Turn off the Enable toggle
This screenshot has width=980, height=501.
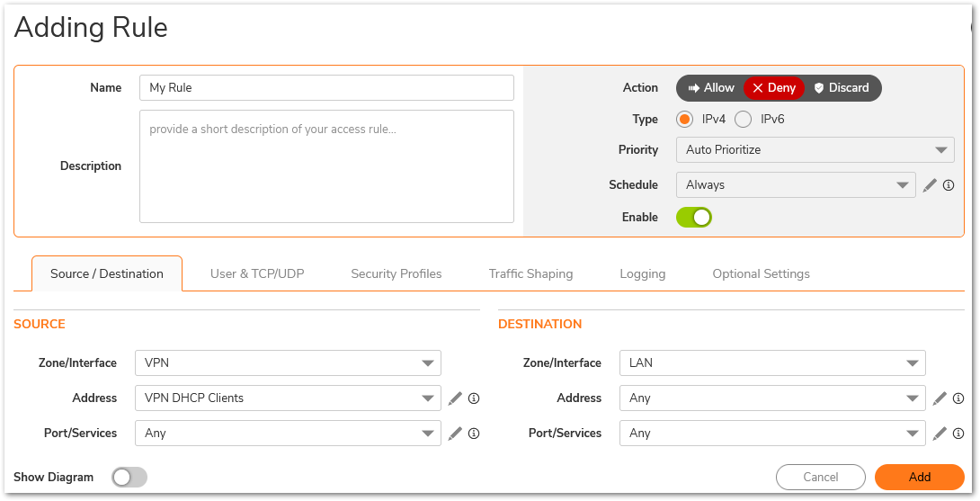694,218
